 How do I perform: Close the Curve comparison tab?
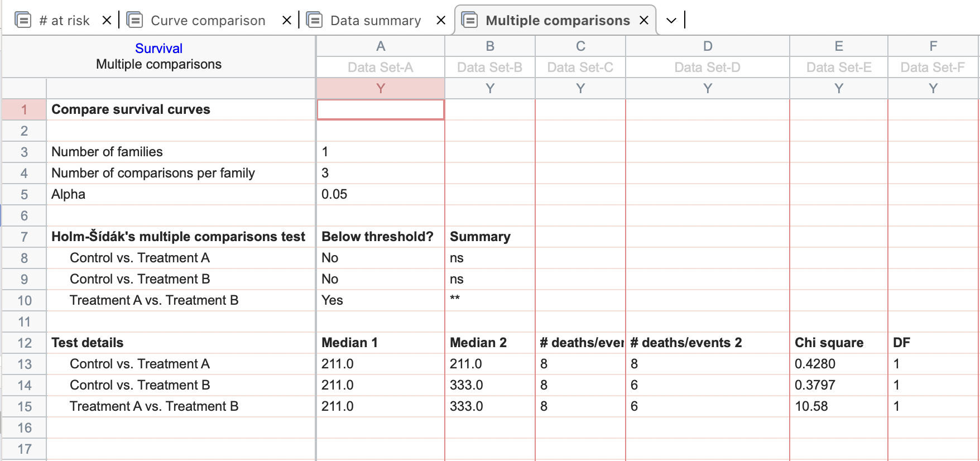[286, 21]
